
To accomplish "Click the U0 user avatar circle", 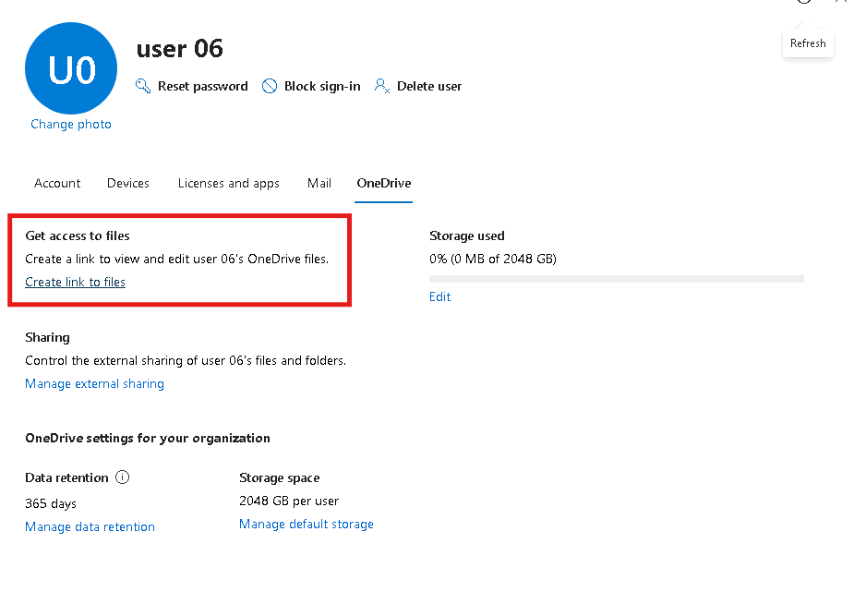I will [x=71, y=68].
